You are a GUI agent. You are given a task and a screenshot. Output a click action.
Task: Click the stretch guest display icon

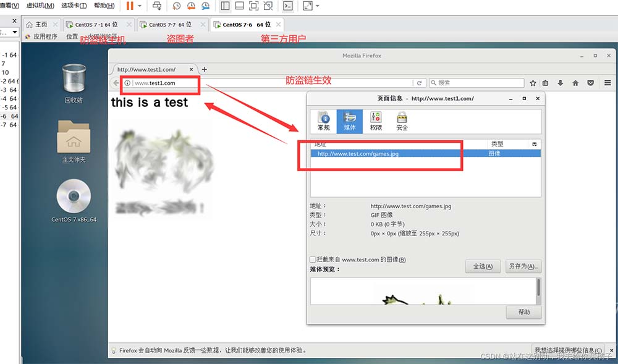pos(307,6)
